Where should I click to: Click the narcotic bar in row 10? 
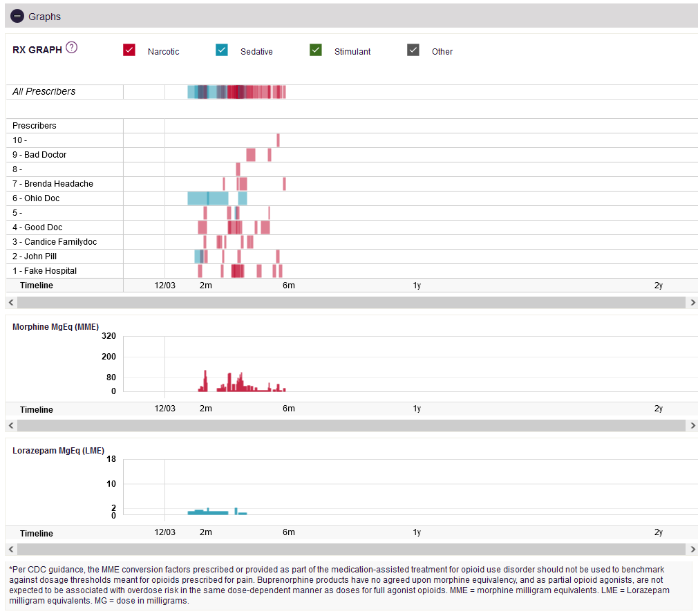[279, 140]
